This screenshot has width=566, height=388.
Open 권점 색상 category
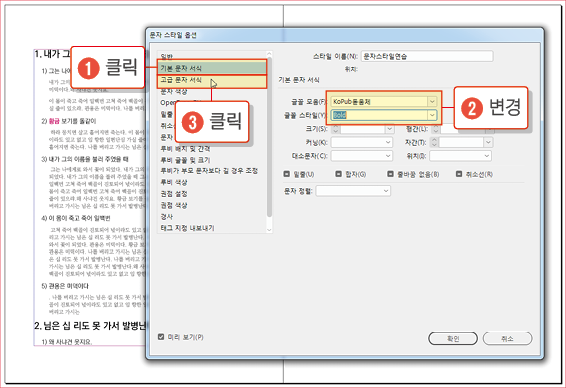174,205
